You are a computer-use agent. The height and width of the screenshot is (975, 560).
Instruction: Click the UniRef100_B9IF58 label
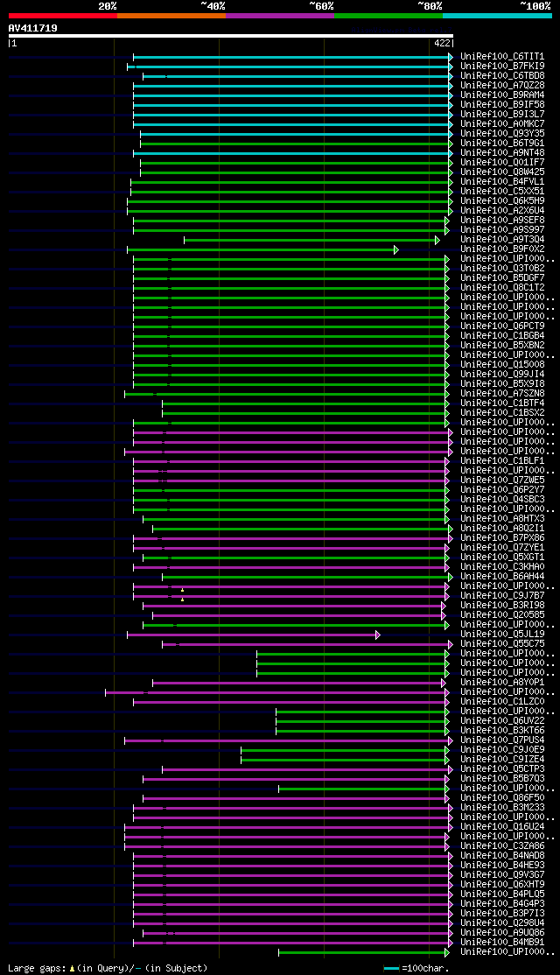pos(503,104)
